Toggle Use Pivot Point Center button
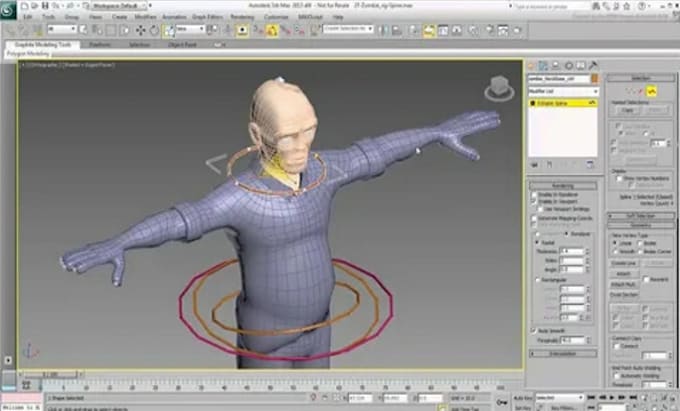The width and height of the screenshot is (680, 411). 212,29
